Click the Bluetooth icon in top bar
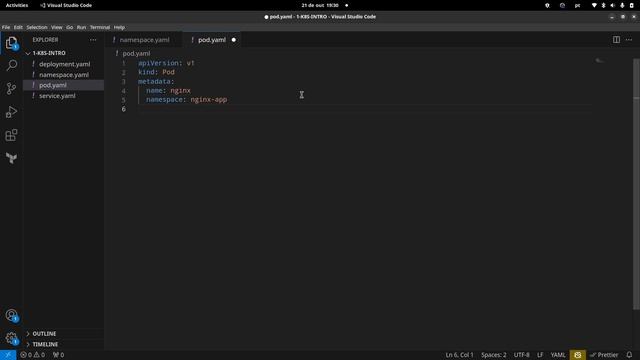The image size is (640, 360). [603, 5]
